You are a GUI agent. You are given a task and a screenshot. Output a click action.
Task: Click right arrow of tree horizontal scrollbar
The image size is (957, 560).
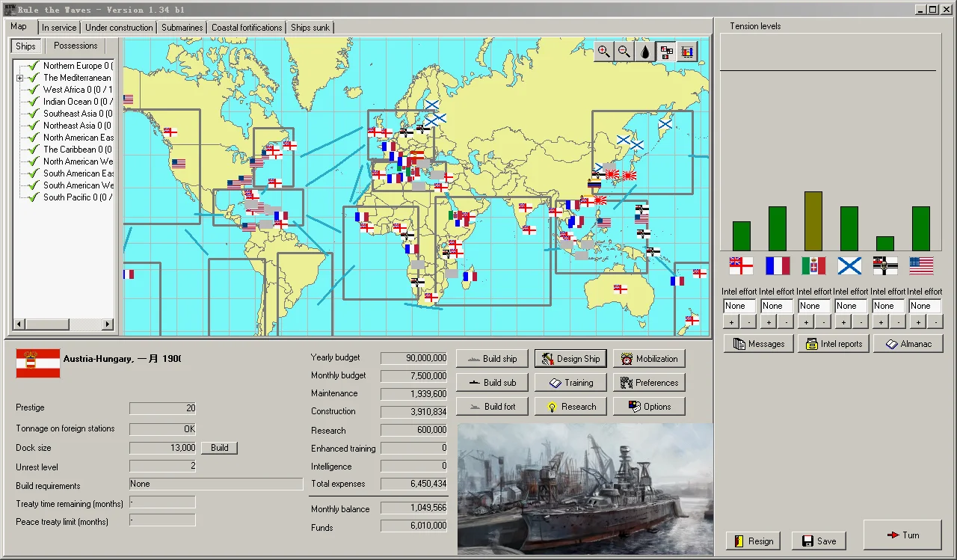[x=108, y=324]
